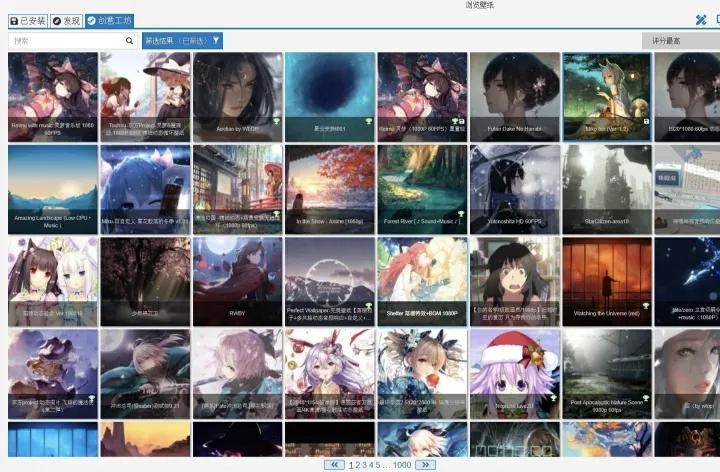Select the dark cherry tree wallpaper
Image resolution: width=720 pixels, height=472 pixels.
145,281
